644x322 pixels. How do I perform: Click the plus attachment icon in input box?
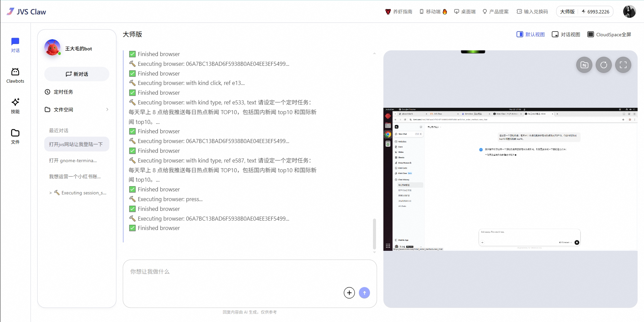point(349,293)
